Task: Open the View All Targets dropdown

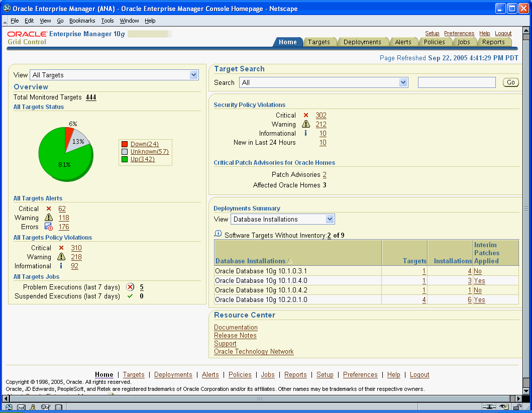Action: pyautogui.click(x=193, y=74)
